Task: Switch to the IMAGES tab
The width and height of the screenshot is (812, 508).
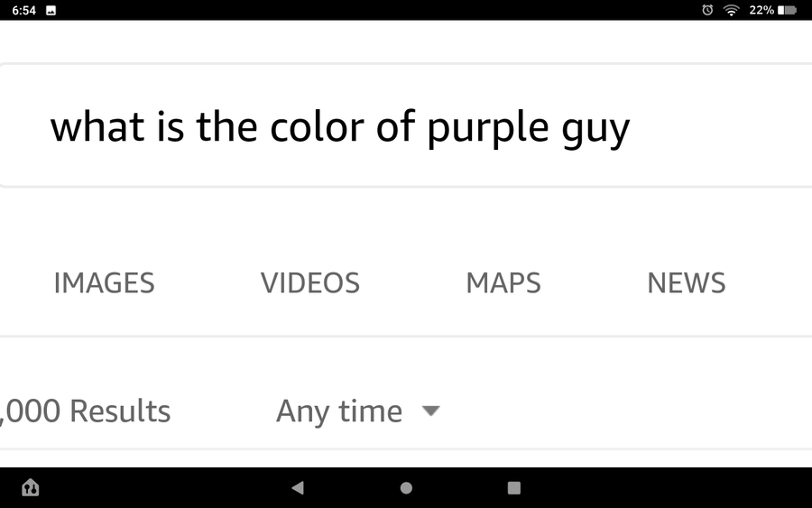Action: click(x=104, y=283)
